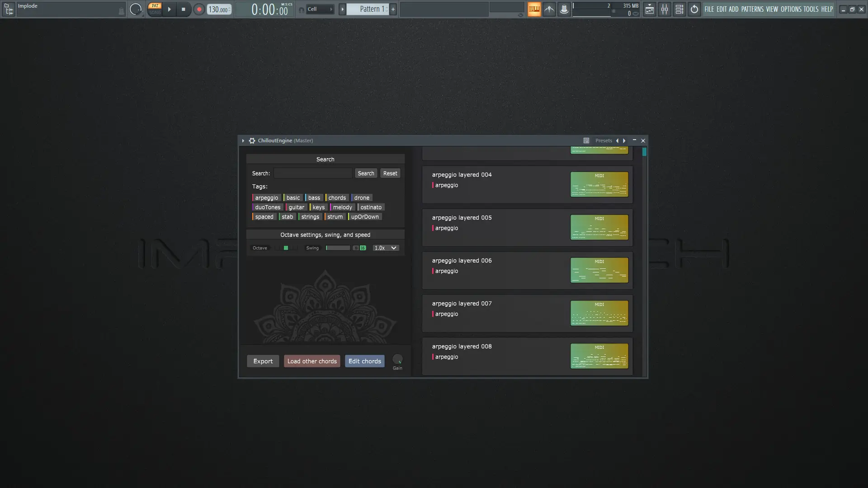Screen dimensions: 868x488
Task: Open the PATTERNS menu
Action: click(x=752, y=9)
